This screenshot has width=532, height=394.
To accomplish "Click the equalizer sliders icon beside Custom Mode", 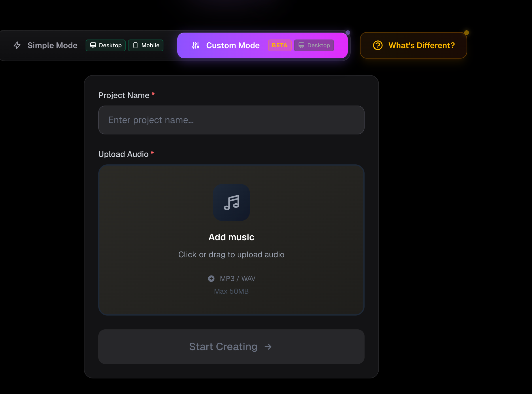I will pos(195,45).
